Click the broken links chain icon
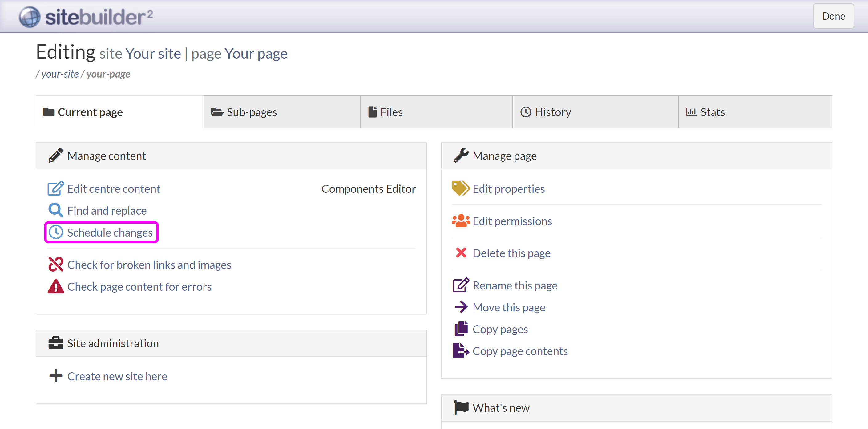The image size is (868, 429). tap(56, 265)
